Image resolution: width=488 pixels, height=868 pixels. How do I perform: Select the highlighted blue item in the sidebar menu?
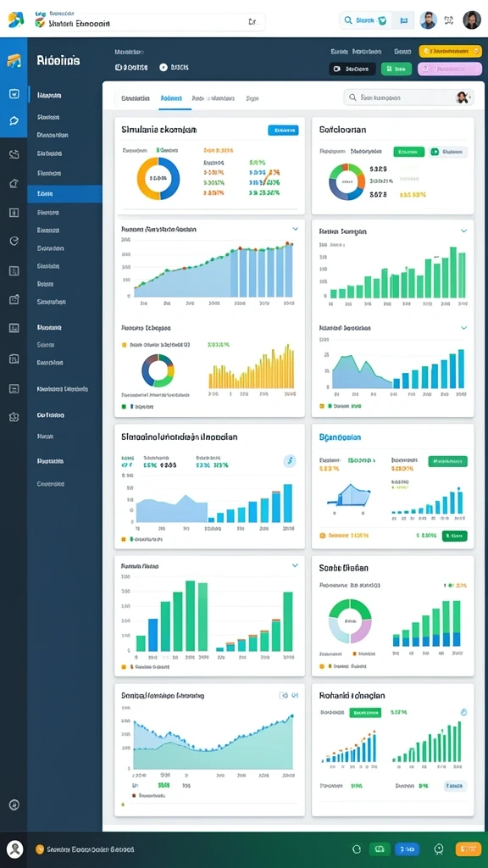pos(64,194)
